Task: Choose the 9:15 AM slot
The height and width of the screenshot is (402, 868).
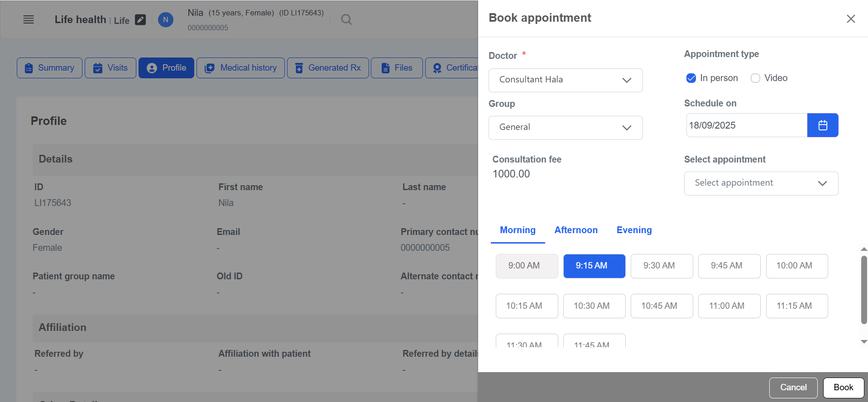Action: (595, 266)
